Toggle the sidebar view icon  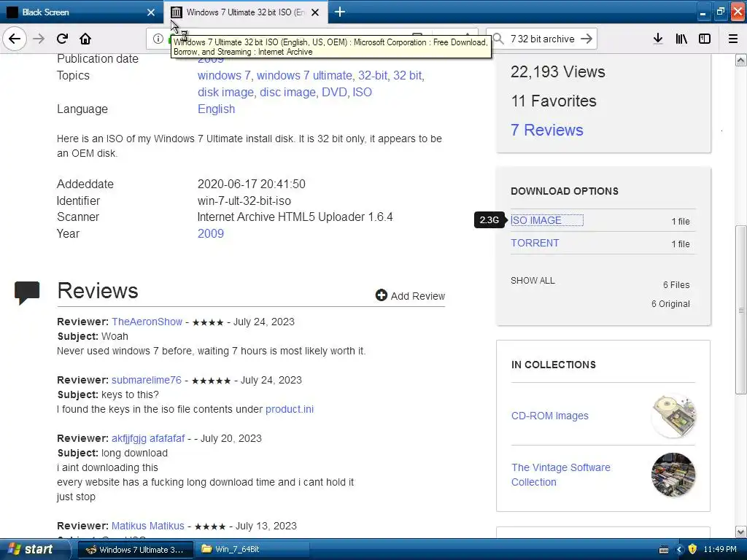705,39
